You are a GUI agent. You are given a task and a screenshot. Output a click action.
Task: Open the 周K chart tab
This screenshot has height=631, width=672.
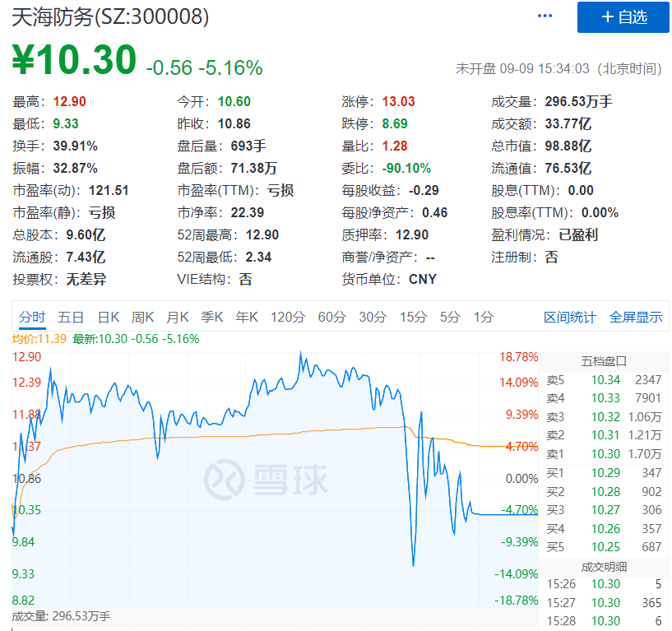(143, 318)
